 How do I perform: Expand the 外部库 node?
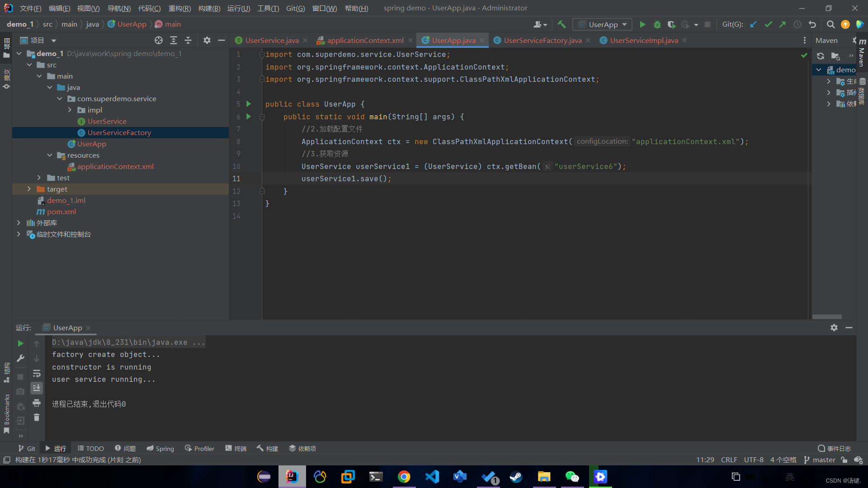point(19,223)
